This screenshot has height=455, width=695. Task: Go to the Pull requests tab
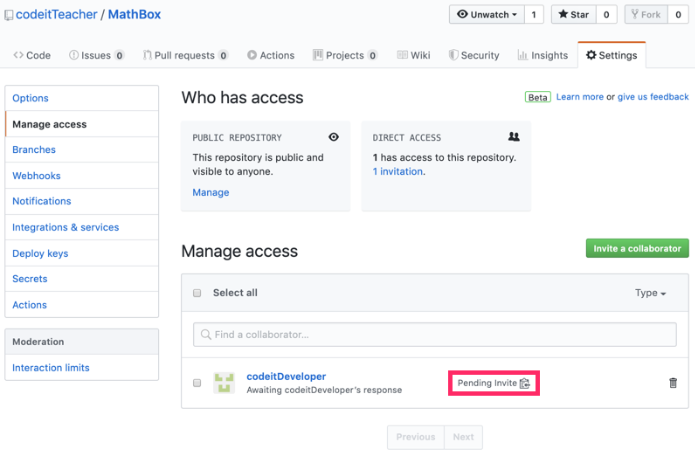pyautogui.click(x=185, y=55)
